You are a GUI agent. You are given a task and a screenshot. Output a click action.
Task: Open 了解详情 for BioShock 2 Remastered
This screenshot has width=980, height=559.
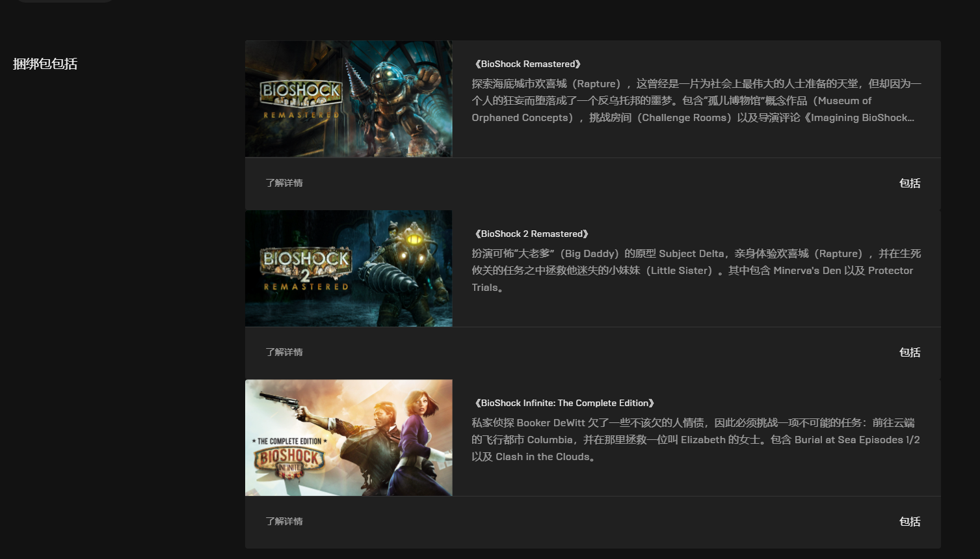coord(284,352)
